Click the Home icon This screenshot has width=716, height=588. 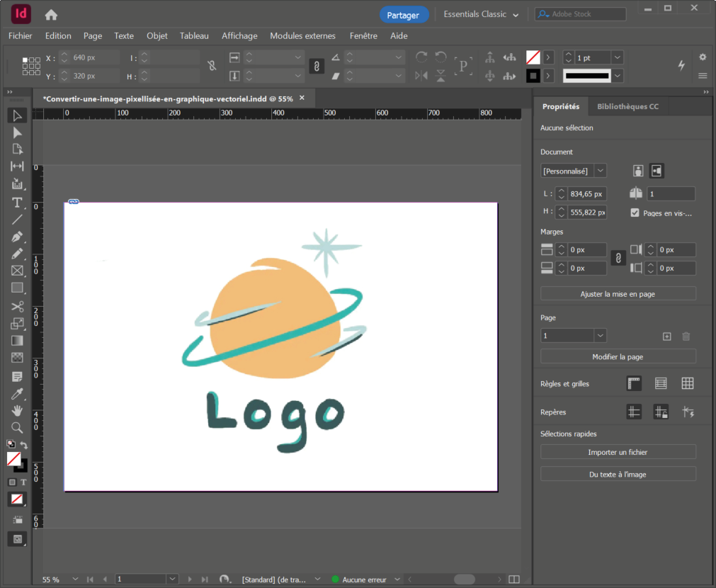click(x=51, y=15)
